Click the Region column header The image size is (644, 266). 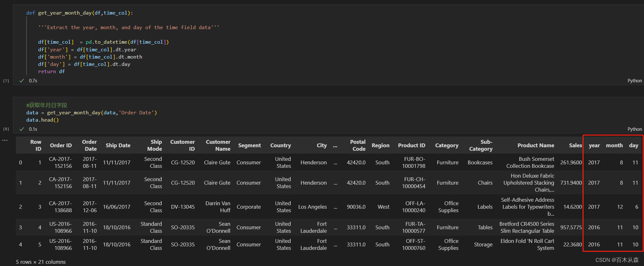point(381,145)
